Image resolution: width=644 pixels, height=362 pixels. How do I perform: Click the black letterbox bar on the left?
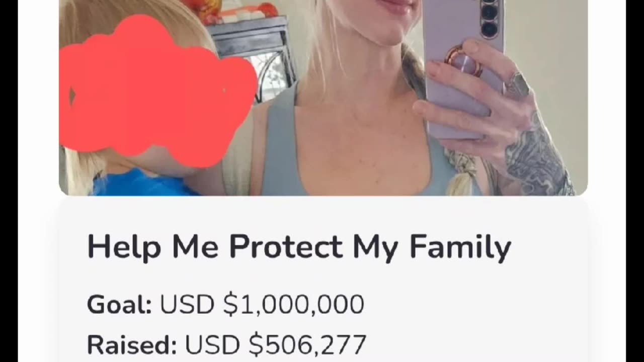pyautogui.click(x=9, y=181)
